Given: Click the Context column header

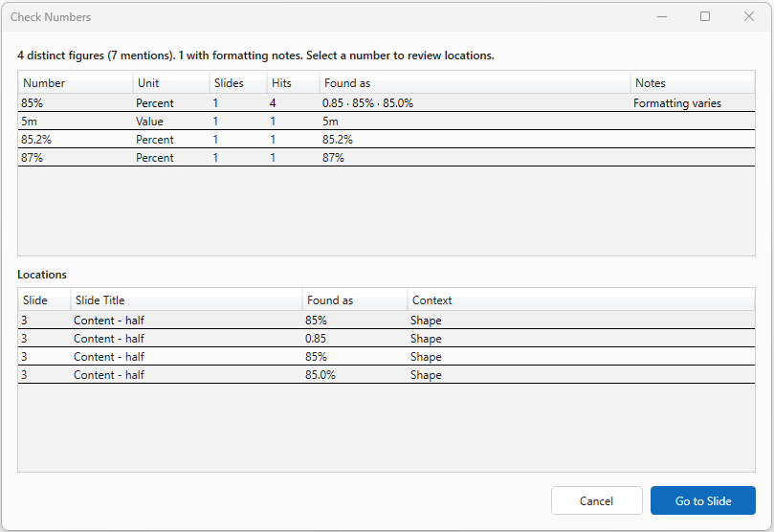Looking at the screenshot, I should (581, 300).
